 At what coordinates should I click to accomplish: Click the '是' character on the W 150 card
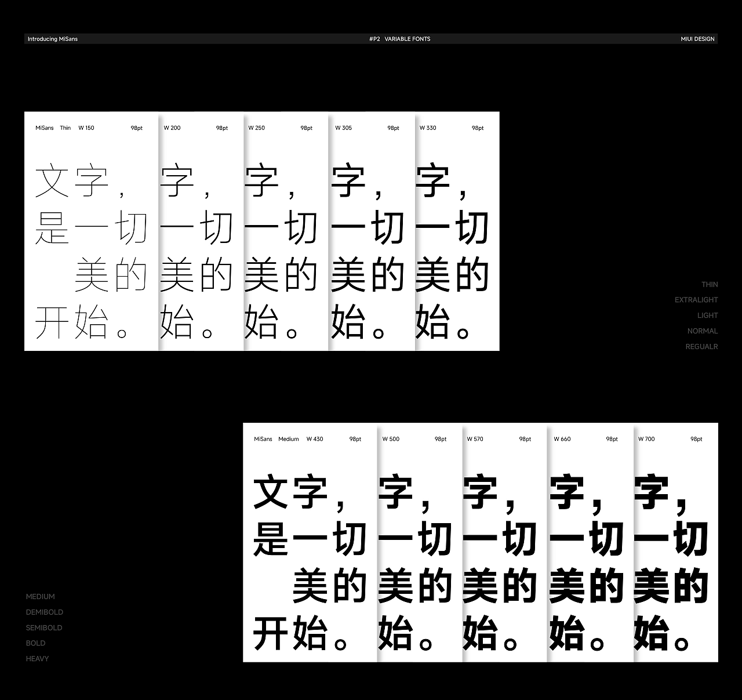52,228
